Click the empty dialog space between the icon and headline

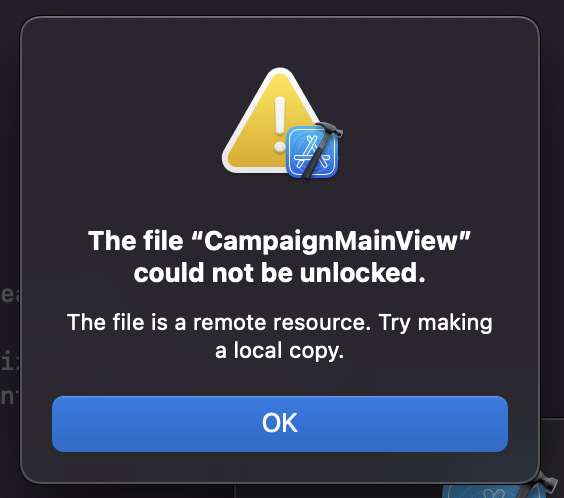click(280, 204)
